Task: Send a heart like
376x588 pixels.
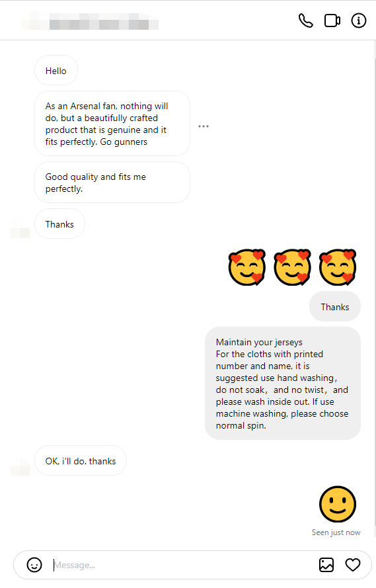Action: [x=353, y=565]
